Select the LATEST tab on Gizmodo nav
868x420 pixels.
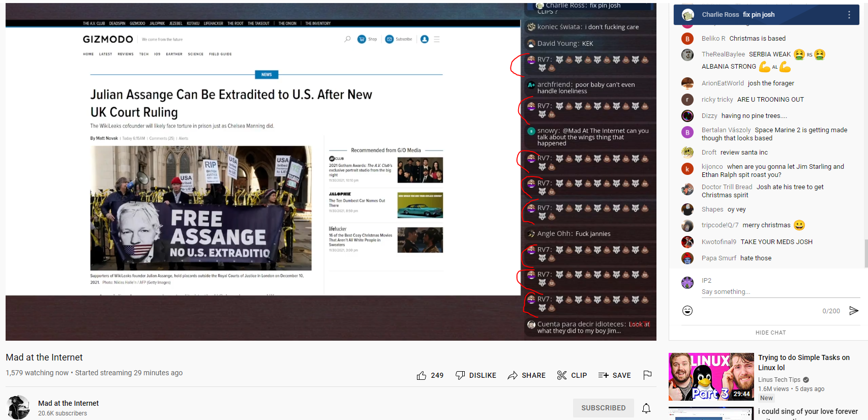(105, 54)
